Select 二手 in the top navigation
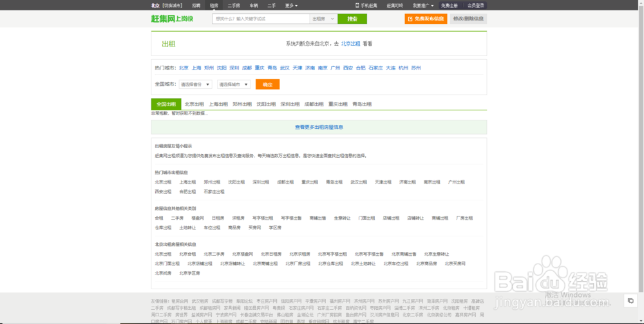Viewport: 644px width, 324px height. pyautogui.click(x=272, y=6)
